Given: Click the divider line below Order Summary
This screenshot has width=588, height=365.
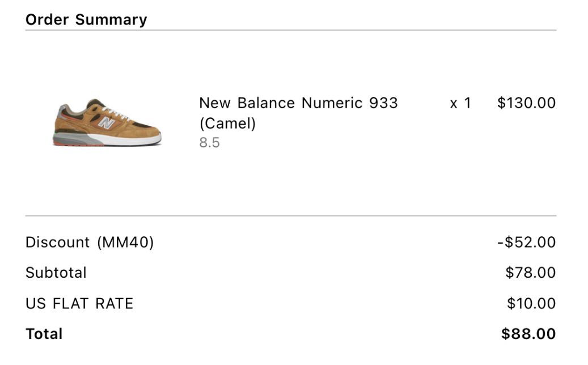Looking at the screenshot, I should coord(291,30).
